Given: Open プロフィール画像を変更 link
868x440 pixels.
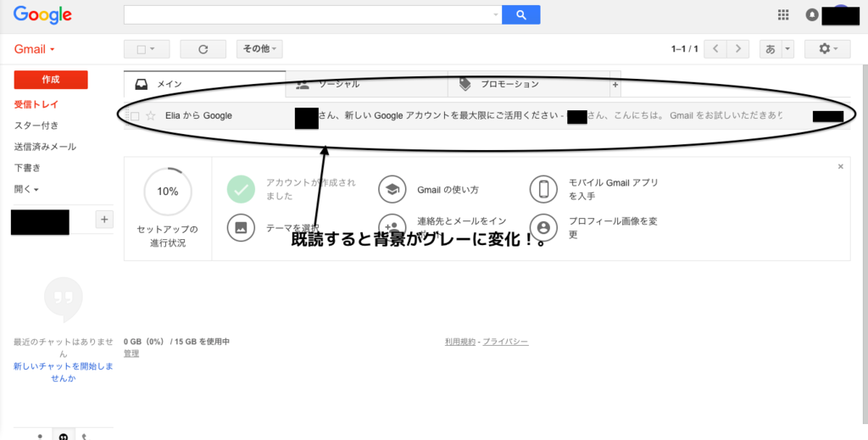Looking at the screenshot, I should (x=613, y=227).
